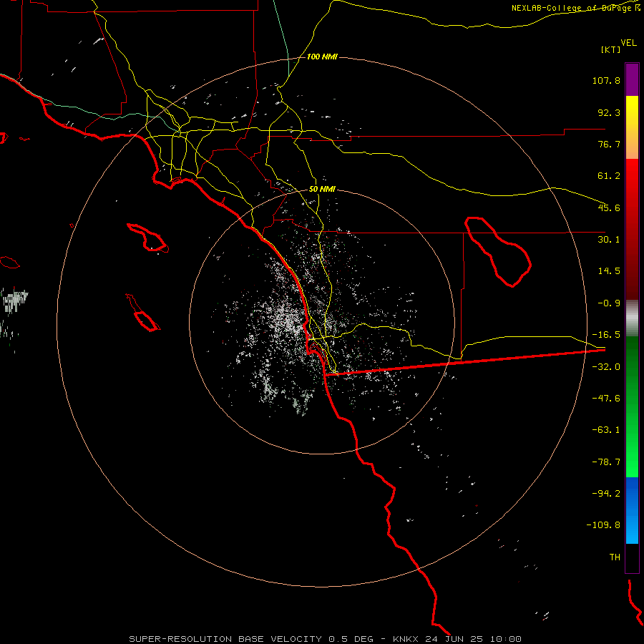
Task: Select the -94.2 legend value
Action: (606, 493)
